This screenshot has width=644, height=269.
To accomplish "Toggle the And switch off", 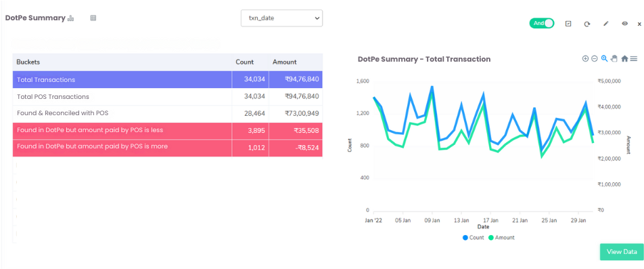I will click(x=542, y=24).
